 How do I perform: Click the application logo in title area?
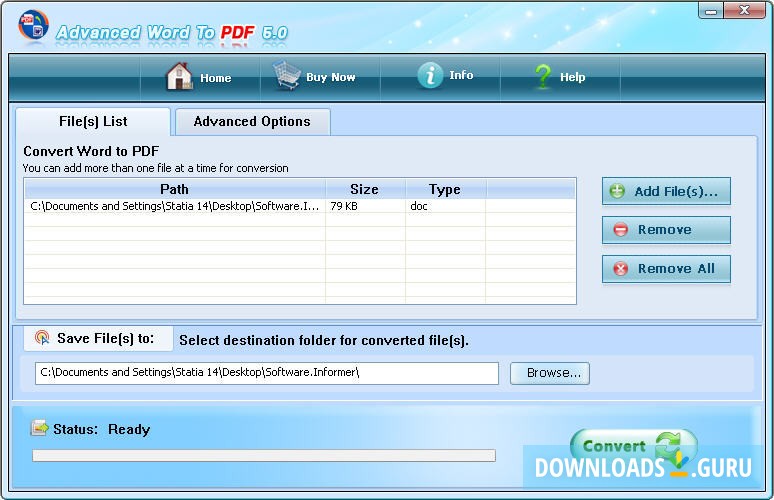click(x=33, y=25)
